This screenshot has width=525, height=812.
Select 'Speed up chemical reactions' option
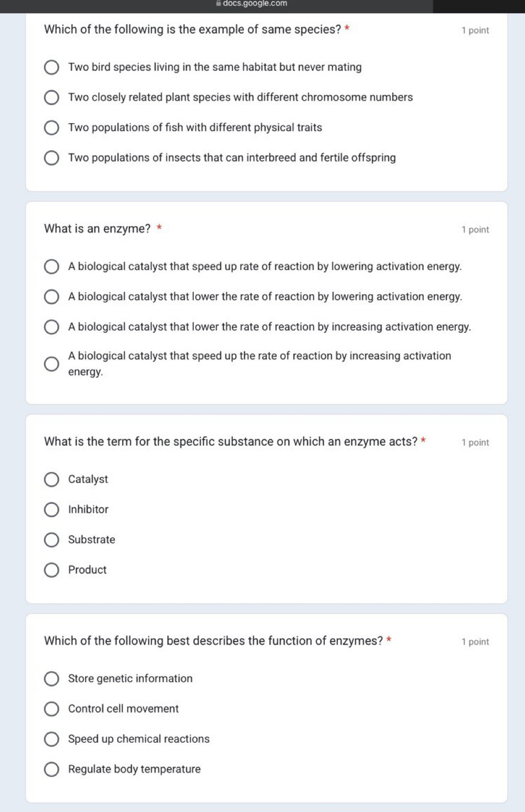[x=51, y=739]
